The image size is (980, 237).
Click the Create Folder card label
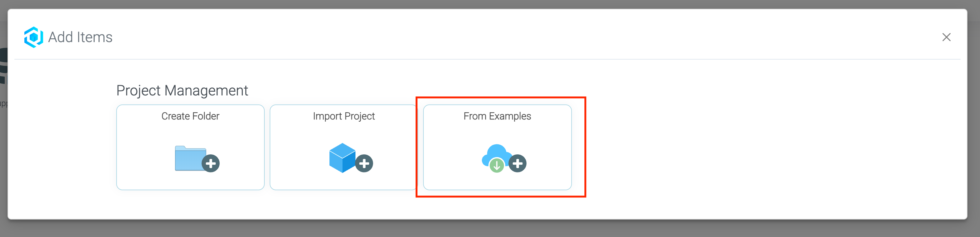coord(190,116)
